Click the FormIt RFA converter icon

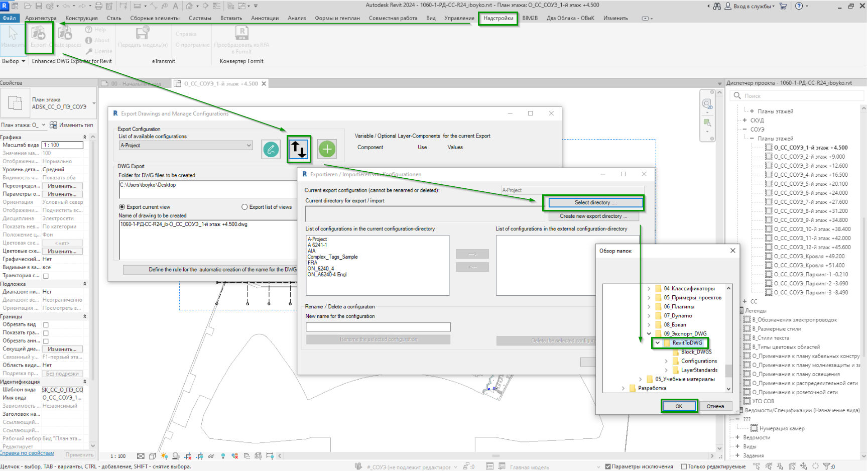click(241, 33)
